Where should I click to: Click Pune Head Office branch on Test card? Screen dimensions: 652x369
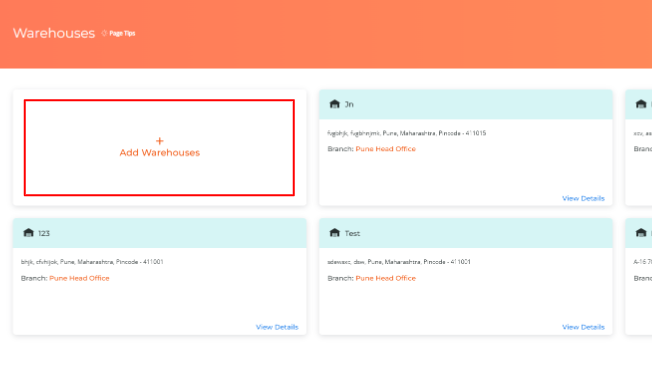pyautogui.click(x=385, y=278)
